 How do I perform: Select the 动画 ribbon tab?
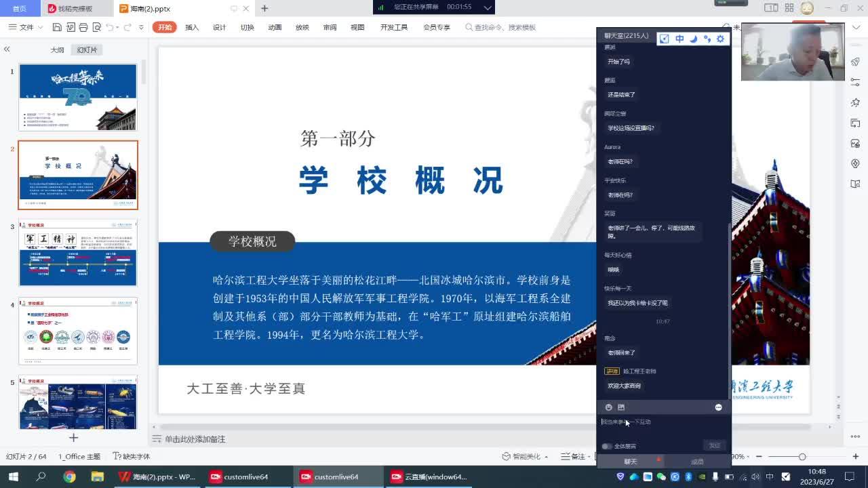275,27
